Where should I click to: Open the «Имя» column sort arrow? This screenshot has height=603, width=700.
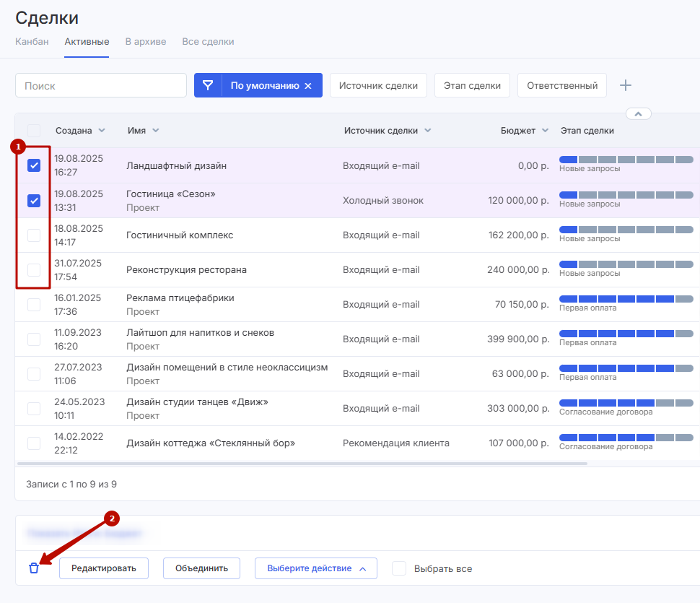click(156, 131)
